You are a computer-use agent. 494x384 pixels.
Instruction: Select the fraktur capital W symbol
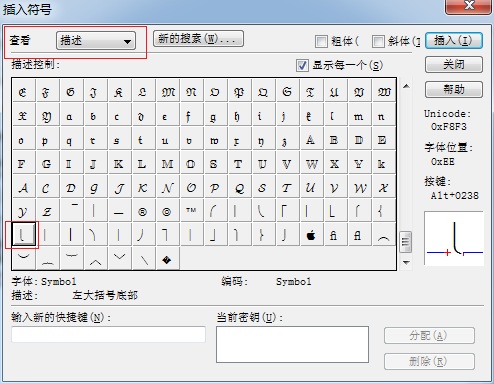[x=383, y=92]
